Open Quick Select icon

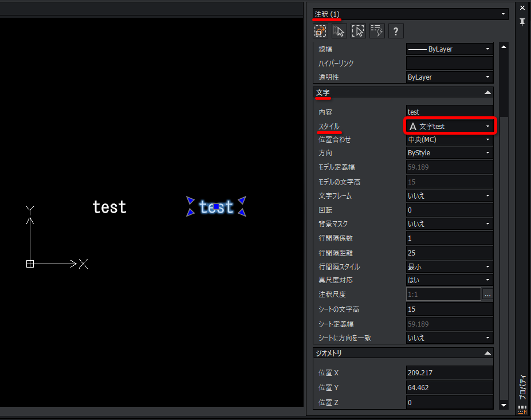[x=377, y=31]
